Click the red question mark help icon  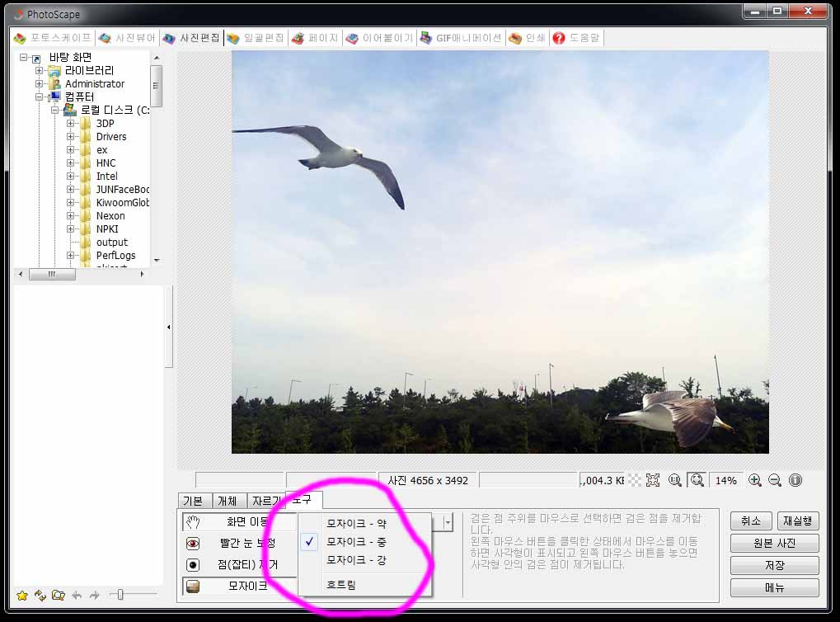tap(559, 38)
